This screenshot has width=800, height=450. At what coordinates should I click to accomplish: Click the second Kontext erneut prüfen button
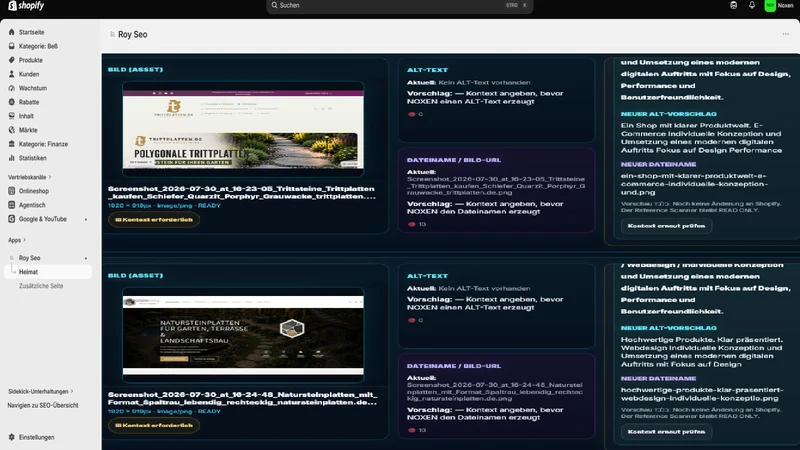tap(666, 432)
